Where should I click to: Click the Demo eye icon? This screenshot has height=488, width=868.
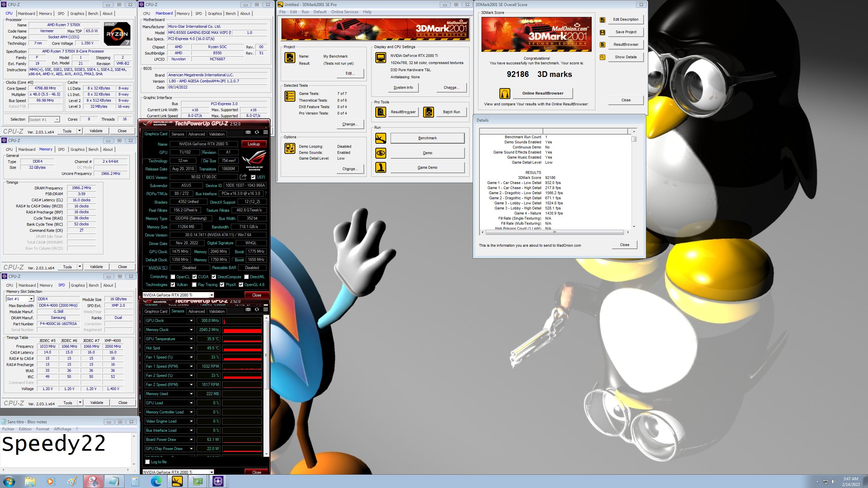tap(380, 153)
